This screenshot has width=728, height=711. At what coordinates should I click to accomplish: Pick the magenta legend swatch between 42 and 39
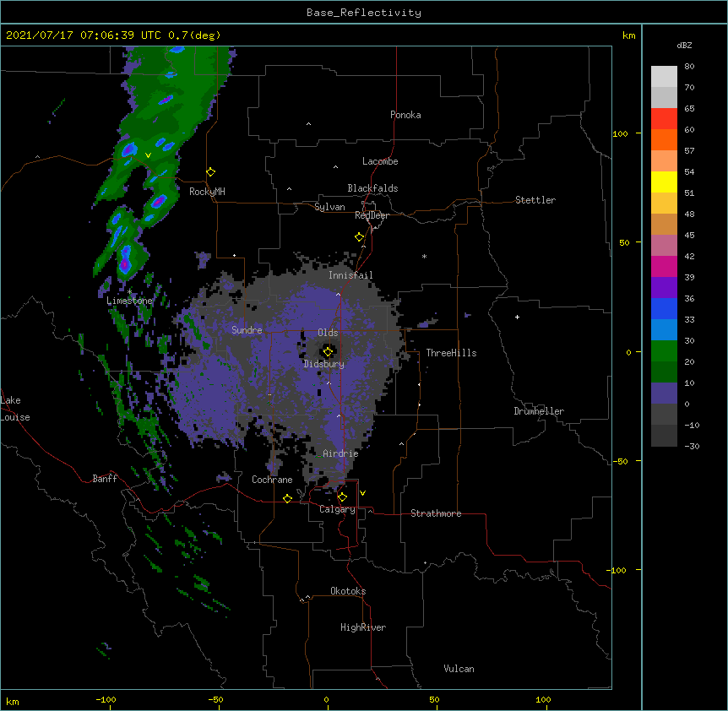664,267
